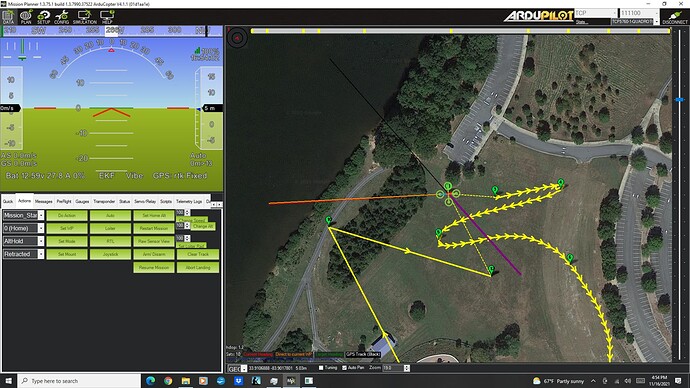Expand the 0 (Home) waypoint dropdown
Viewport: 690px width, 388px height.
(24, 228)
